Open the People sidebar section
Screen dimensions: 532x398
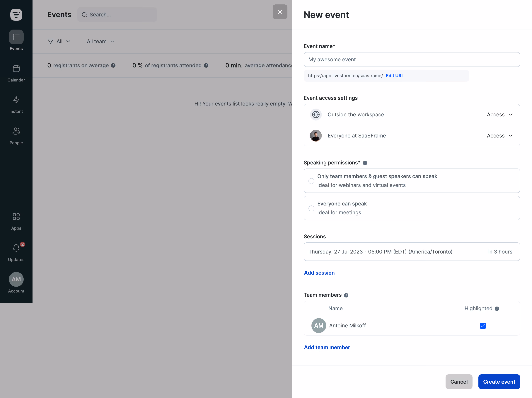(16, 136)
